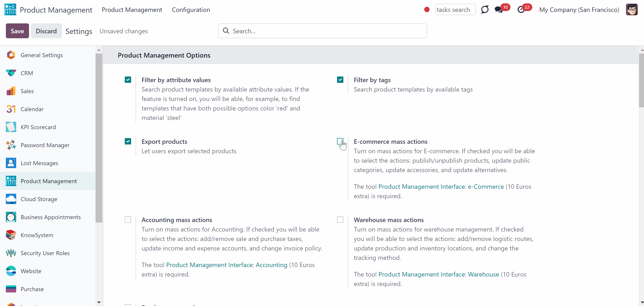The image size is (644, 306).
Task: Save the unsaved settings changes
Action: point(17,31)
